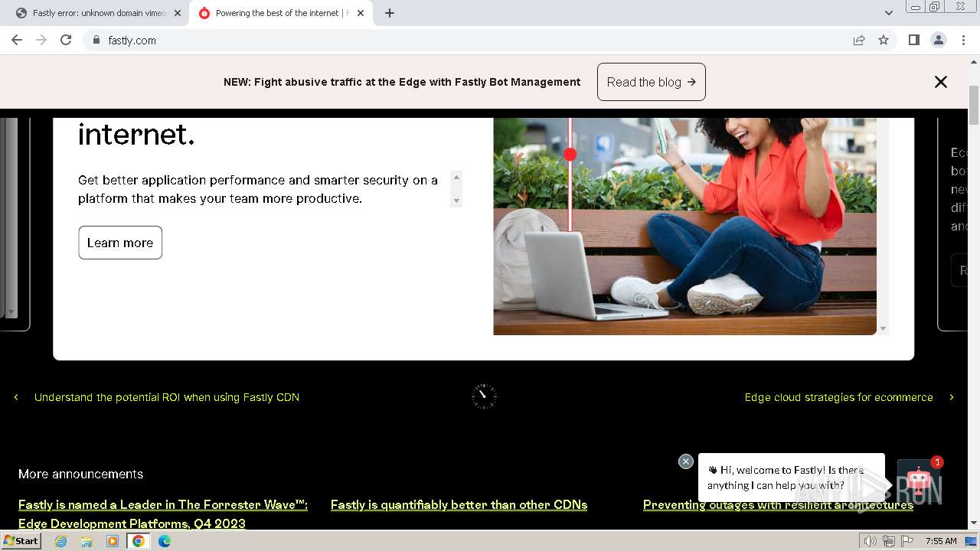
Task: Close the Powering the best of the internet tab
Action: (361, 13)
